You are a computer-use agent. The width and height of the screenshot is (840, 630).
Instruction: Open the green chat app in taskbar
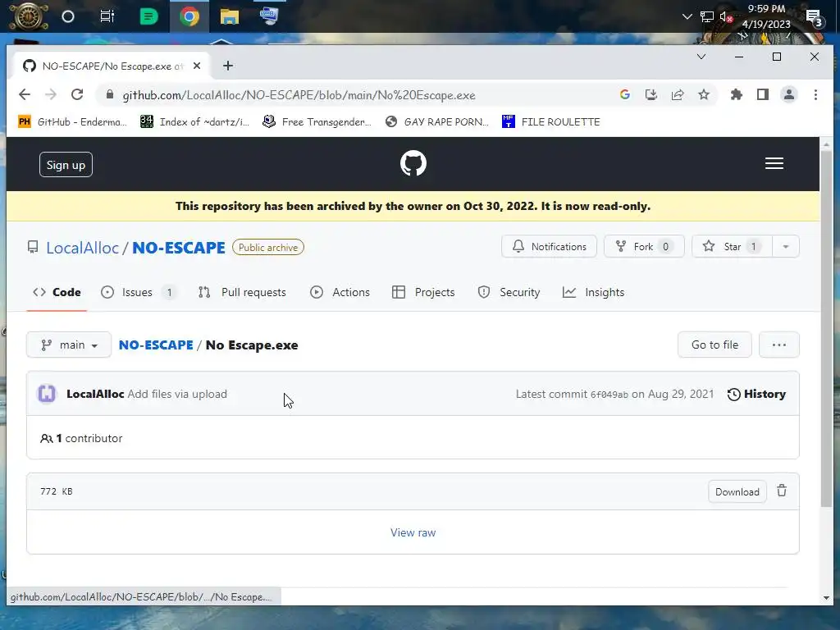148,16
